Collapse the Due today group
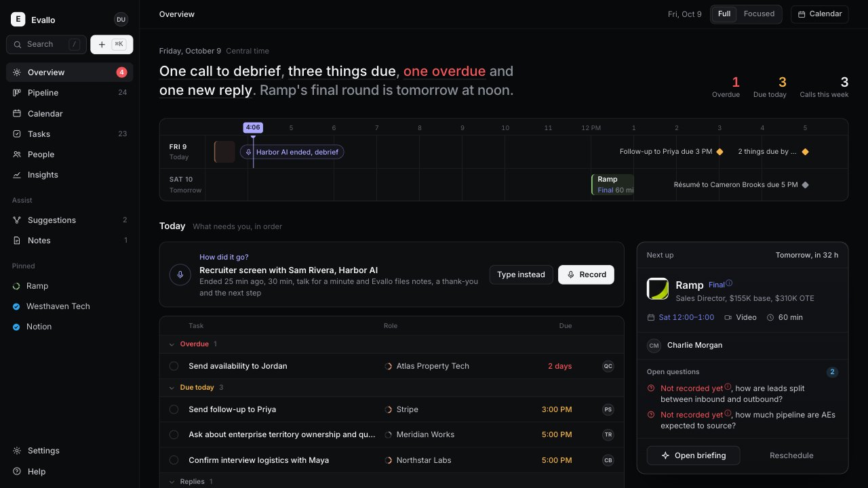868x488 pixels. (172, 388)
